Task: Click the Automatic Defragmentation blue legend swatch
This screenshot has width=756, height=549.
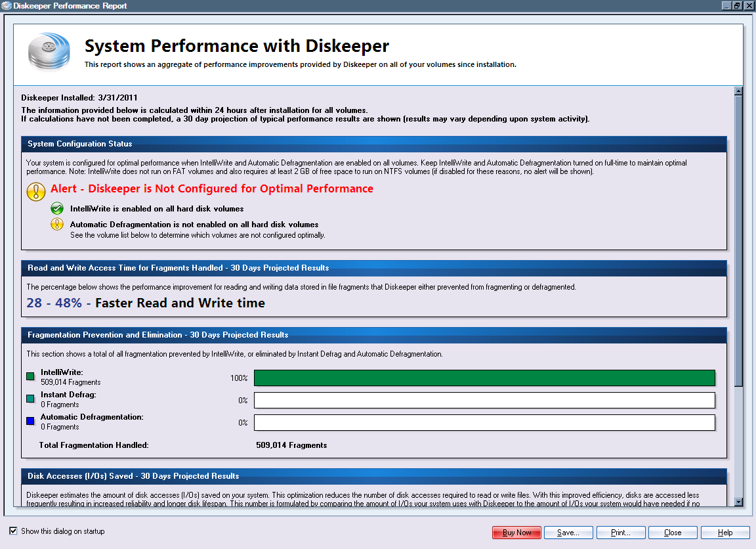Action: coord(30,421)
